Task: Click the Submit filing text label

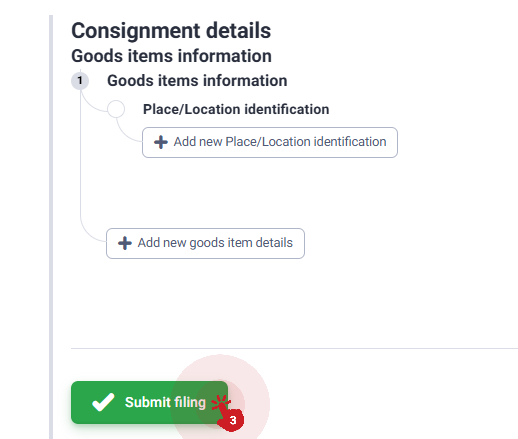Action: [x=165, y=402]
